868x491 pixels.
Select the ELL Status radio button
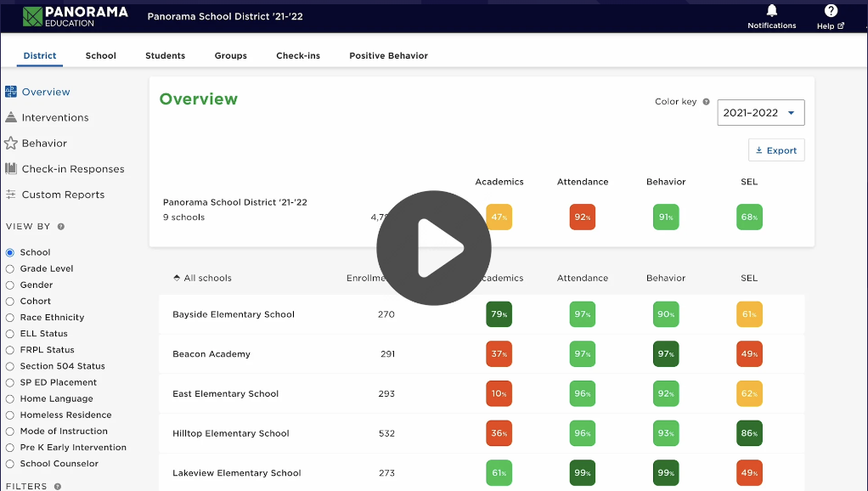click(x=10, y=334)
